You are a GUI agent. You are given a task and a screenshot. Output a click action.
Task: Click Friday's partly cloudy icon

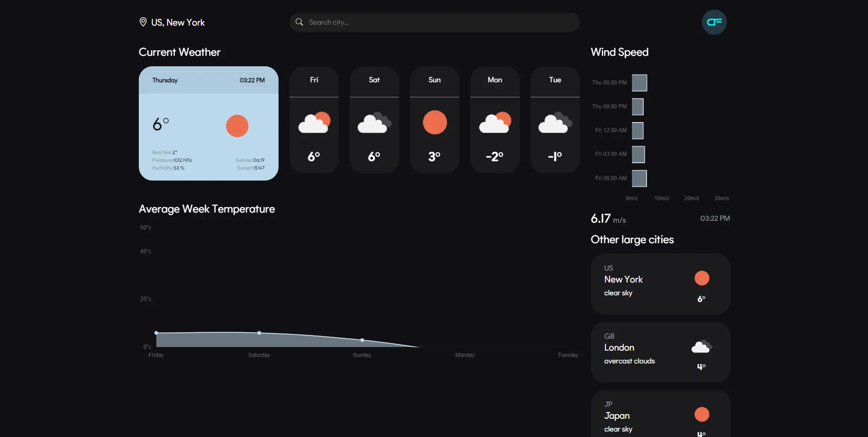314,122
